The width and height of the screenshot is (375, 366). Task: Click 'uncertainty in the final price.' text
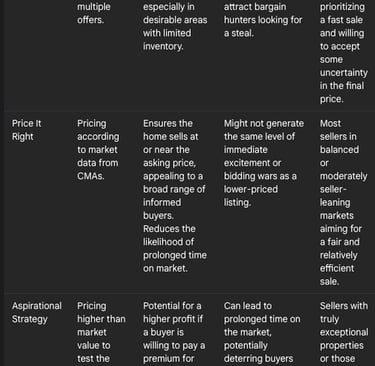[344, 86]
